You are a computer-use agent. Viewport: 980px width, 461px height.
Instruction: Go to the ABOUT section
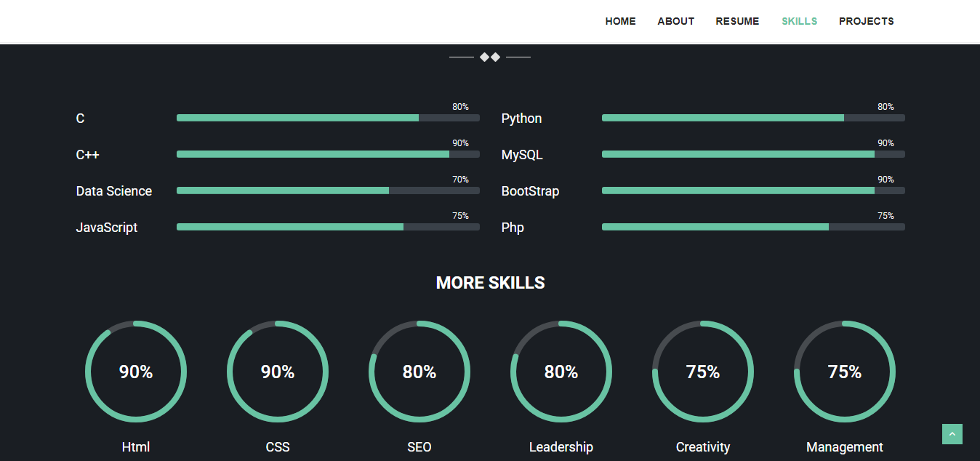pos(676,21)
